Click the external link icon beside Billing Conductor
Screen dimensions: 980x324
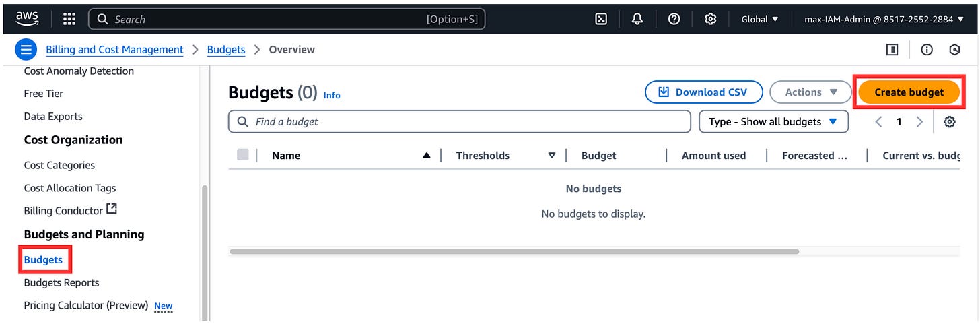click(112, 209)
